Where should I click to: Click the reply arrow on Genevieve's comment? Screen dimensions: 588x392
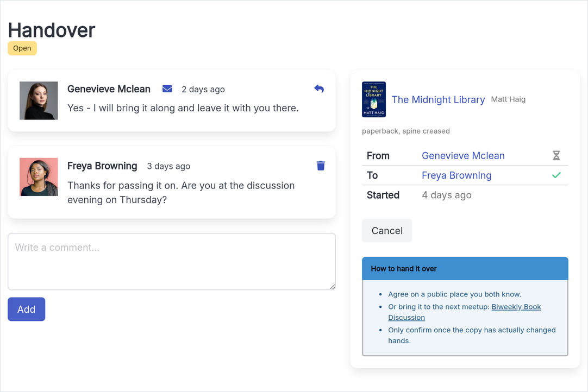(319, 89)
